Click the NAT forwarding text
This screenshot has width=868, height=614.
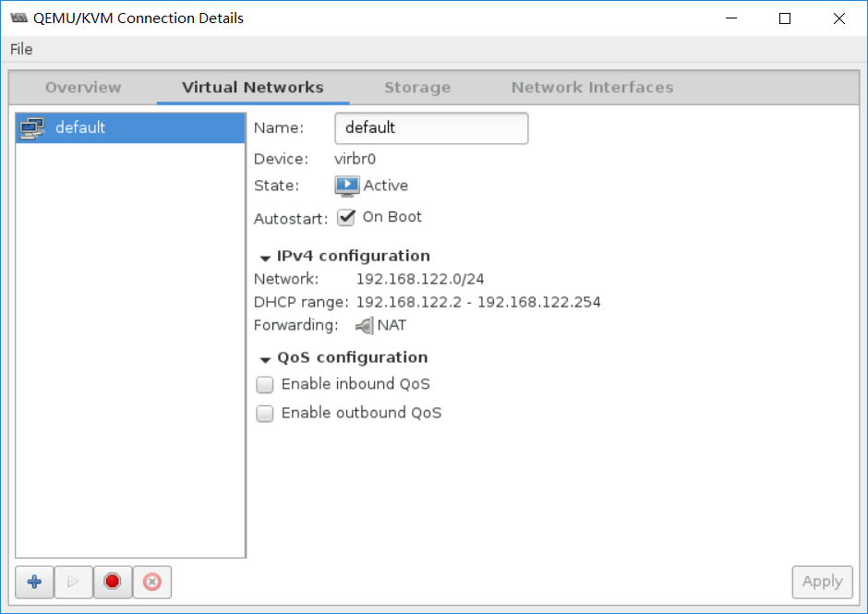392,326
